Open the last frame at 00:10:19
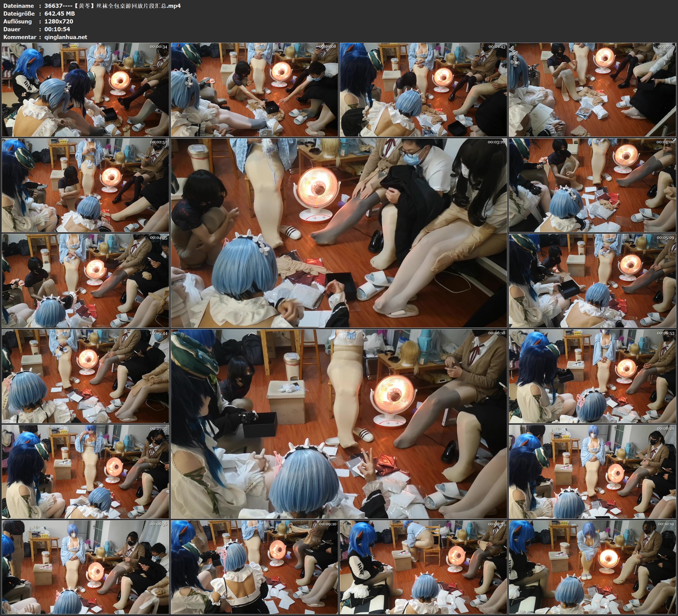The height and width of the screenshot is (616, 678). (592, 567)
